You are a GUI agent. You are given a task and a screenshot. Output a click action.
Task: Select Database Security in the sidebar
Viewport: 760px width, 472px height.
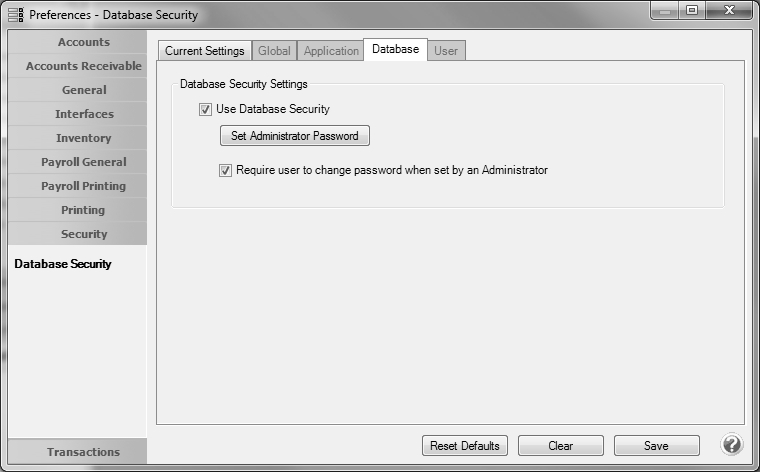coord(63,264)
